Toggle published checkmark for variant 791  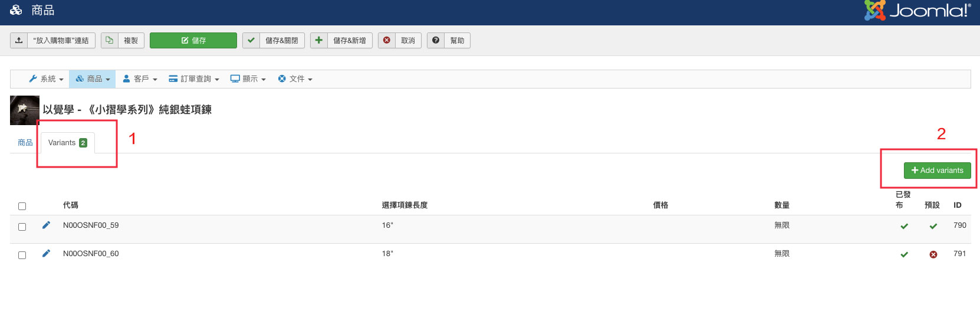(x=904, y=254)
